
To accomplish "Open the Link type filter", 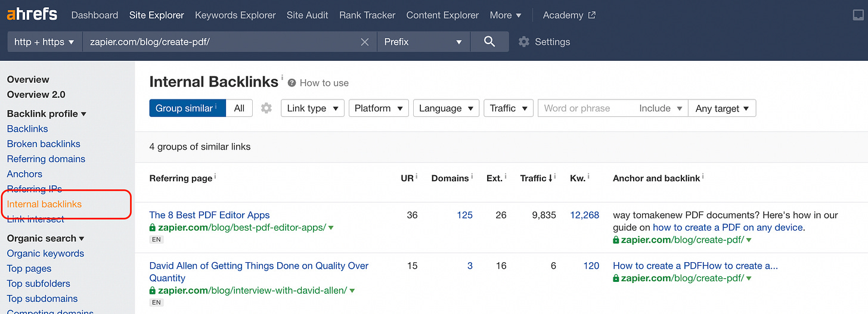I will (312, 108).
